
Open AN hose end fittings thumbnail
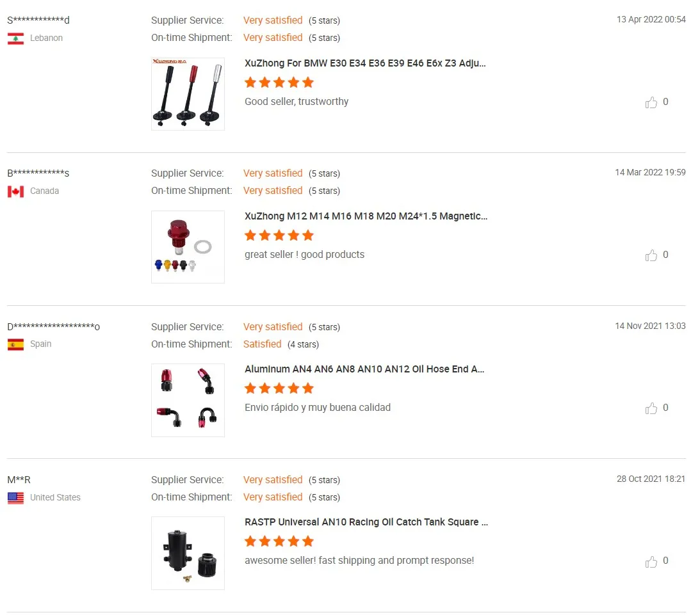pyautogui.click(x=188, y=400)
